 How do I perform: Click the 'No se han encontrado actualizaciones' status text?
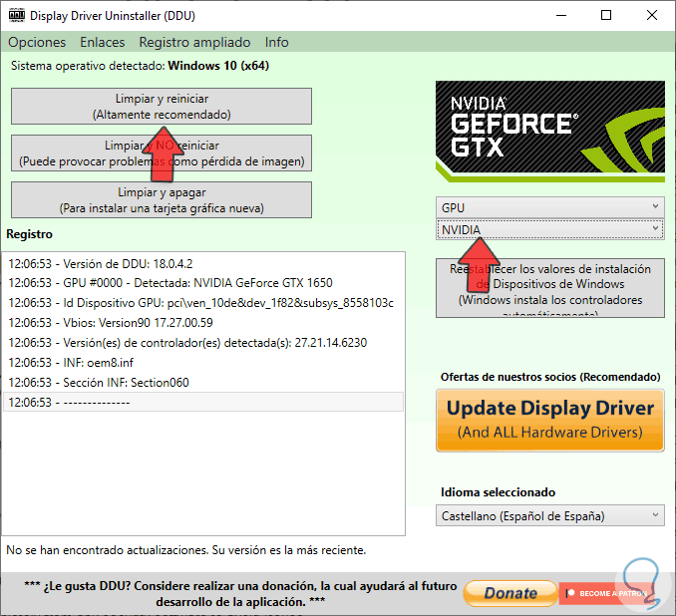pos(185,550)
